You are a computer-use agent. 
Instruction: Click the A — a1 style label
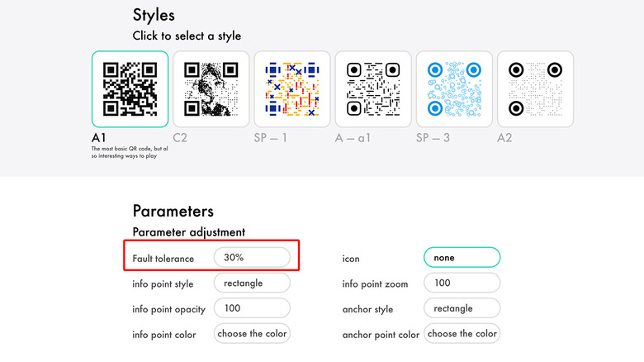click(353, 137)
